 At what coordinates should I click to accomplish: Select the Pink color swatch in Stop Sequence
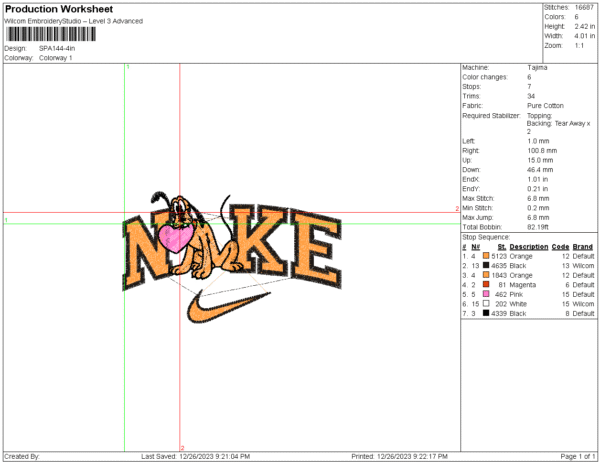[x=486, y=294]
